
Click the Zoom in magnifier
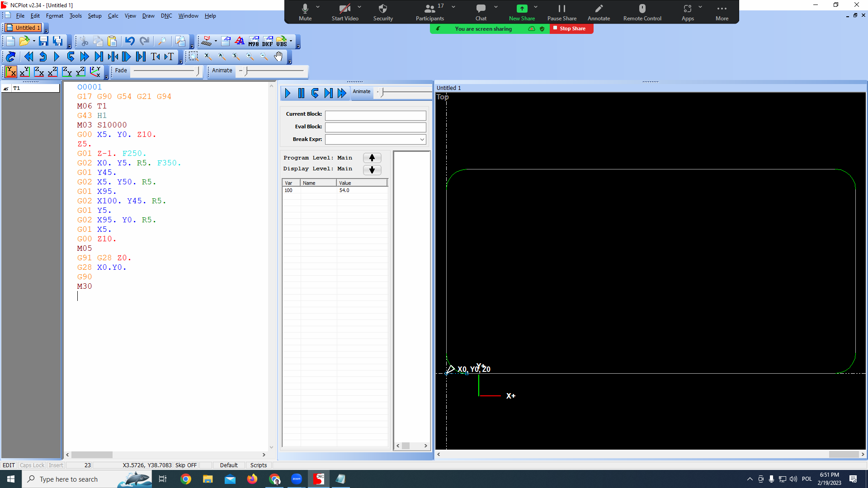coord(250,56)
